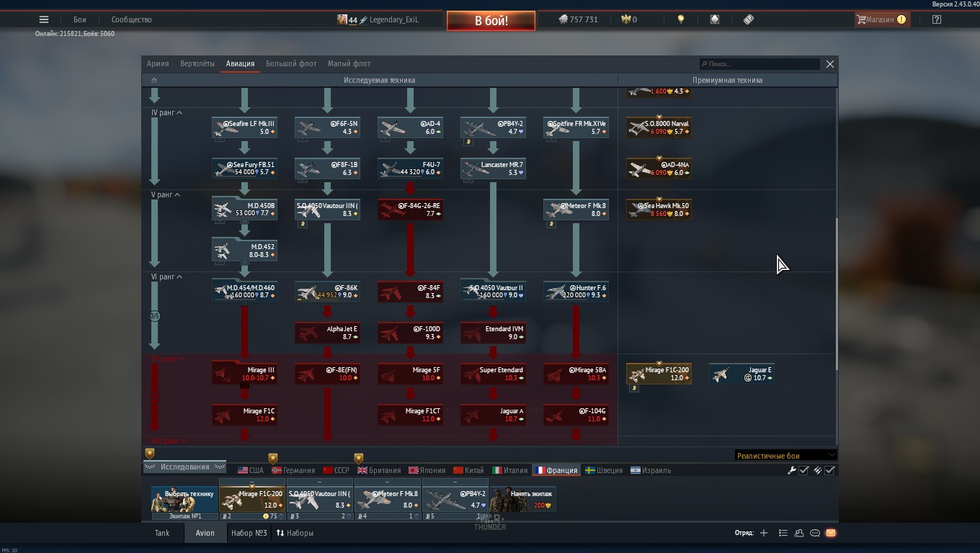This screenshot has width=980, height=553.
Task: Switch to the Малый флот tab
Action: tap(349, 63)
